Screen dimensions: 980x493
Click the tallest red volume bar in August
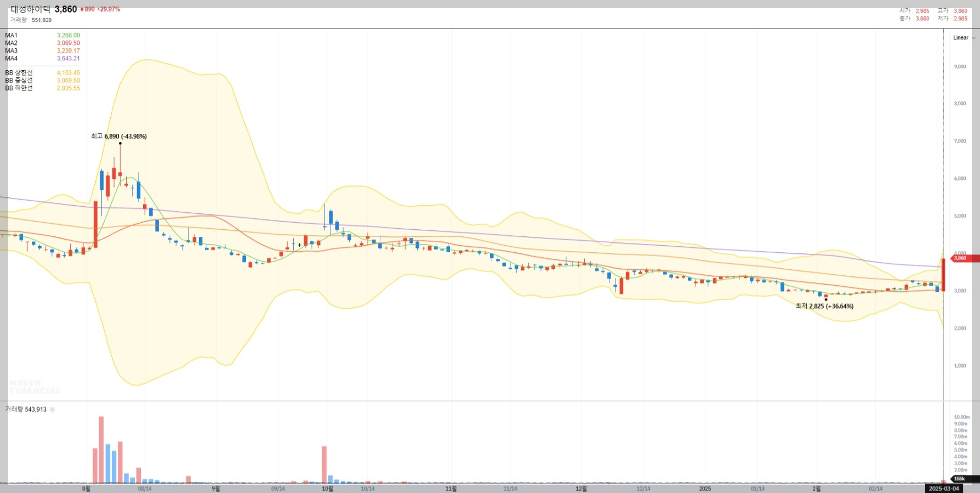[x=101, y=450]
